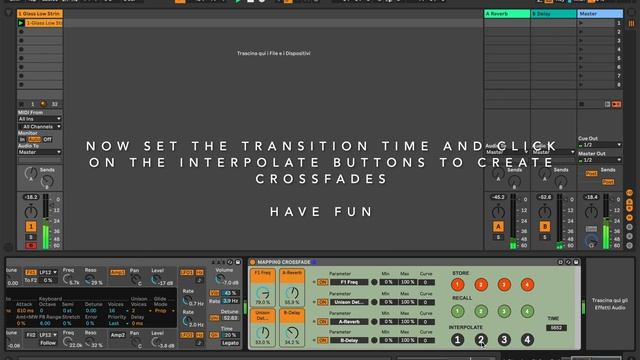The width and height of the screenshot is (640, 360).
Task: Click Interpolate button 4
Action: 527,340
